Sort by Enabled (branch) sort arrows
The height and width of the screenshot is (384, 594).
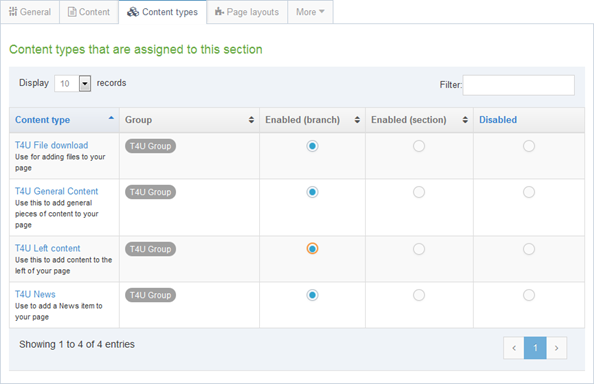pyautogui.click(x=357, y=120)
